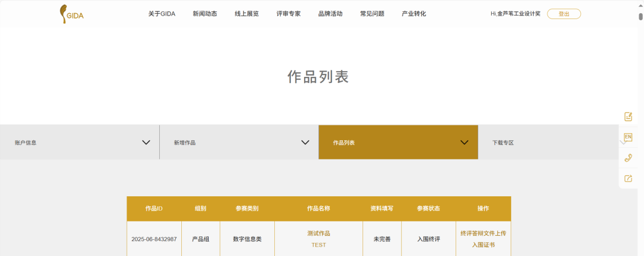Expand the 账户信息 chevron
The height and width of the screenshot is (256, 644).
tap(146, 143)
